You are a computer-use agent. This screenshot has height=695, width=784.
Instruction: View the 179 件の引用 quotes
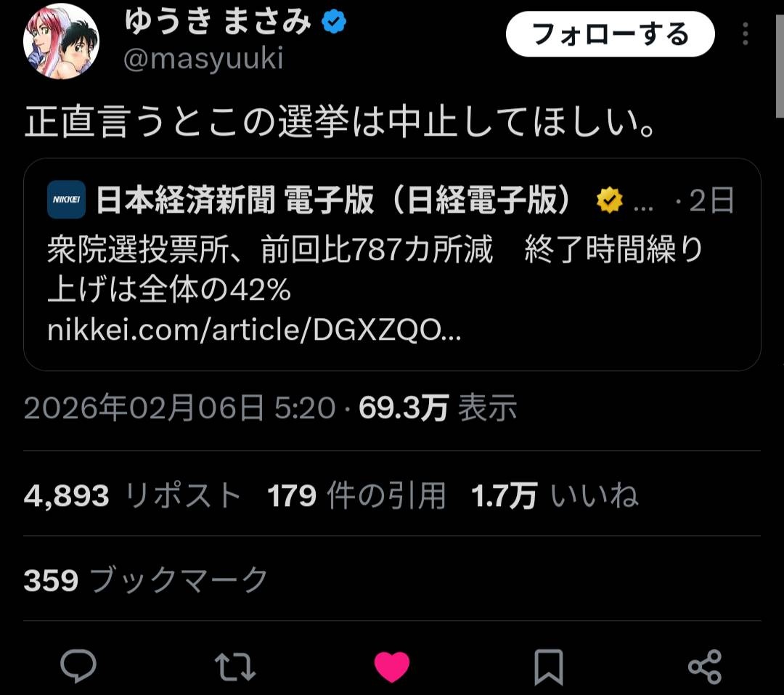(356, 496)
